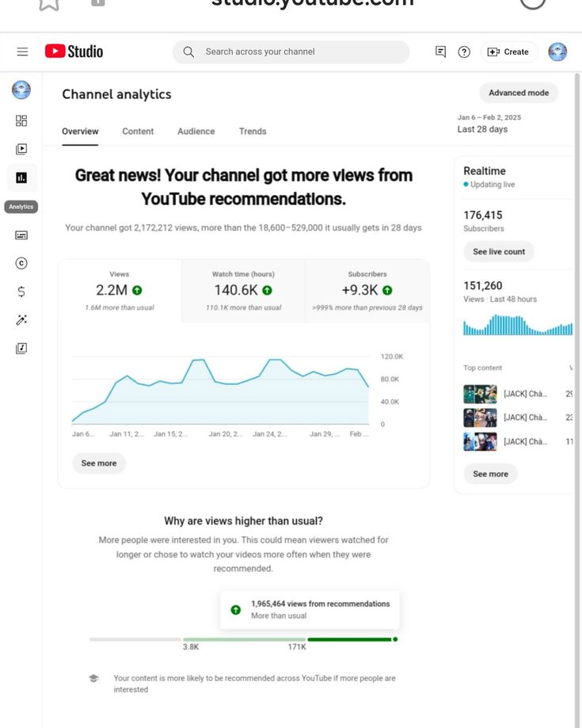582x728 pixels.
Task: Open the Content section in the sidebar
Action: 21,149
